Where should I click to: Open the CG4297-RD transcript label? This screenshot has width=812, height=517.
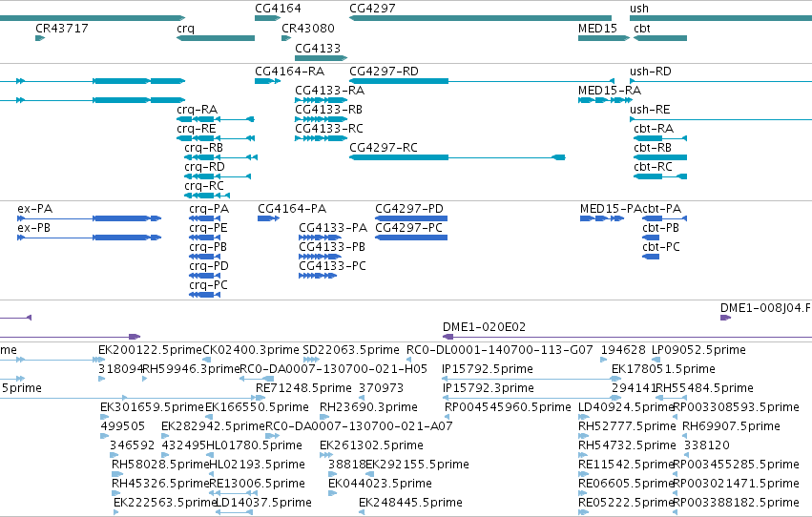point(384,71)
